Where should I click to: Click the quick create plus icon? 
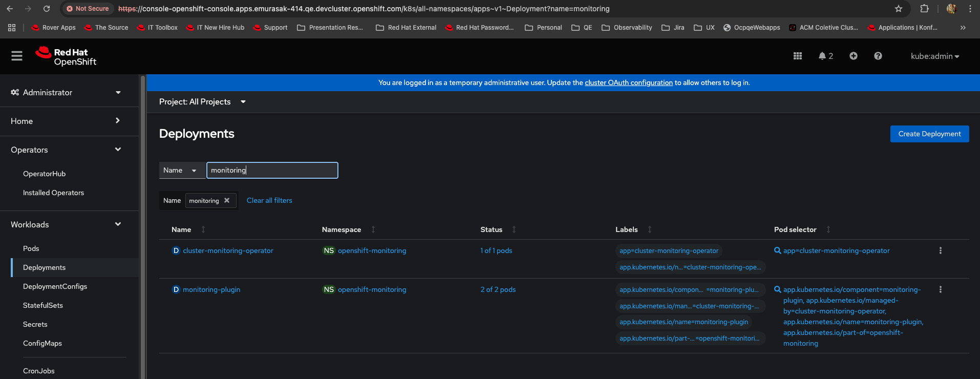click(853, 56)
